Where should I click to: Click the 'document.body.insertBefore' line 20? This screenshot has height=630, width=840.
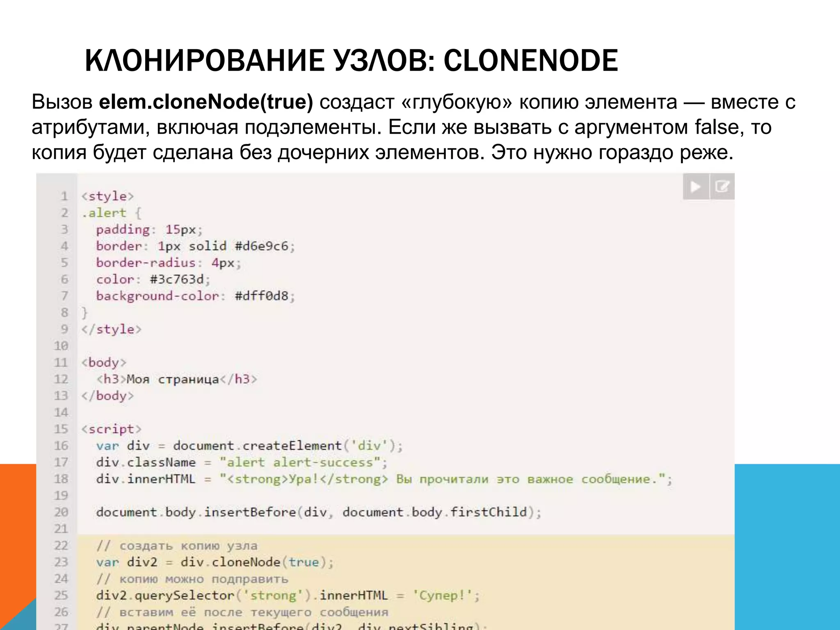pos(319,512)
